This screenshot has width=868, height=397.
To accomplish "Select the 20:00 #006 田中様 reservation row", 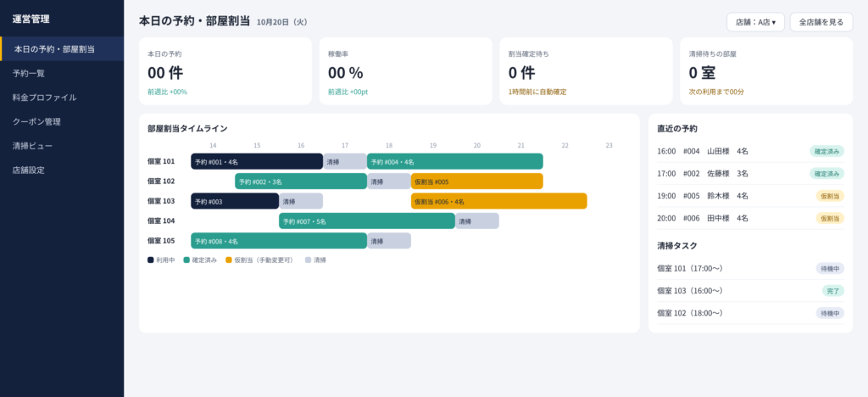I will tap(751, 218).
